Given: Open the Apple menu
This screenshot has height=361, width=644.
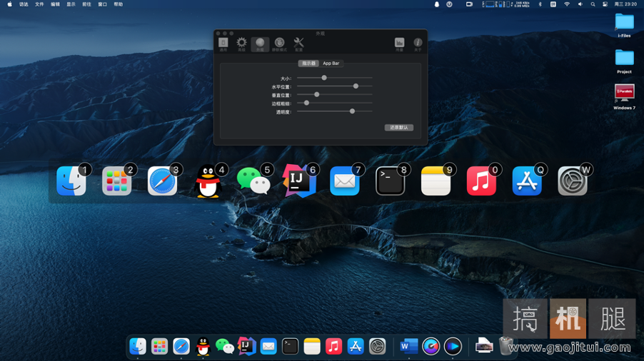Looking at the screenshot, I should coord(9,4).
